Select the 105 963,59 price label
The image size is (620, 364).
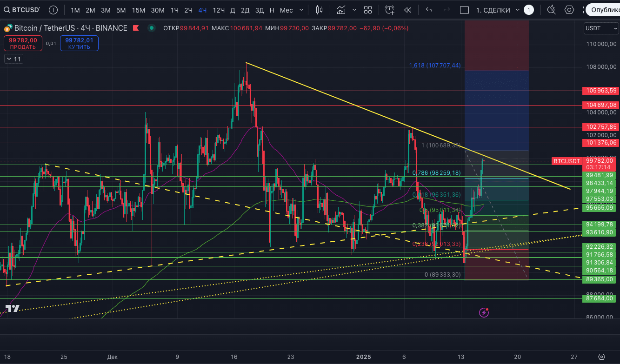point(600,91)
